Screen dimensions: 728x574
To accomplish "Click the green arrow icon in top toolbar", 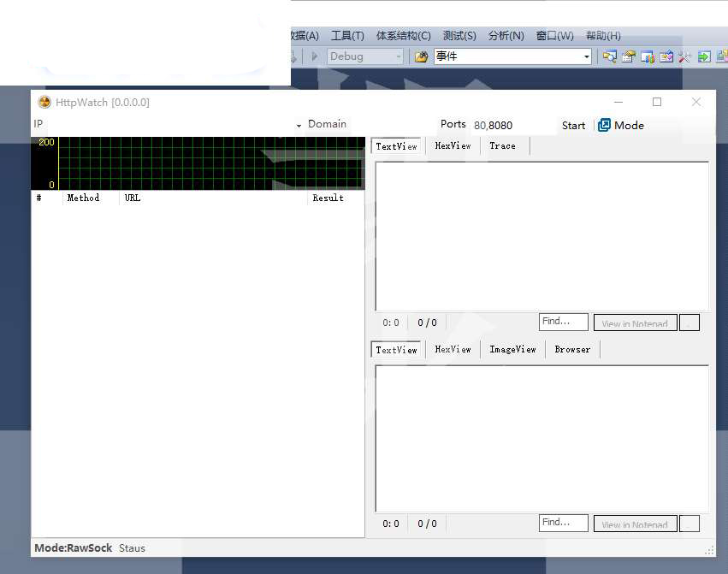I will (x=704, y=57).
